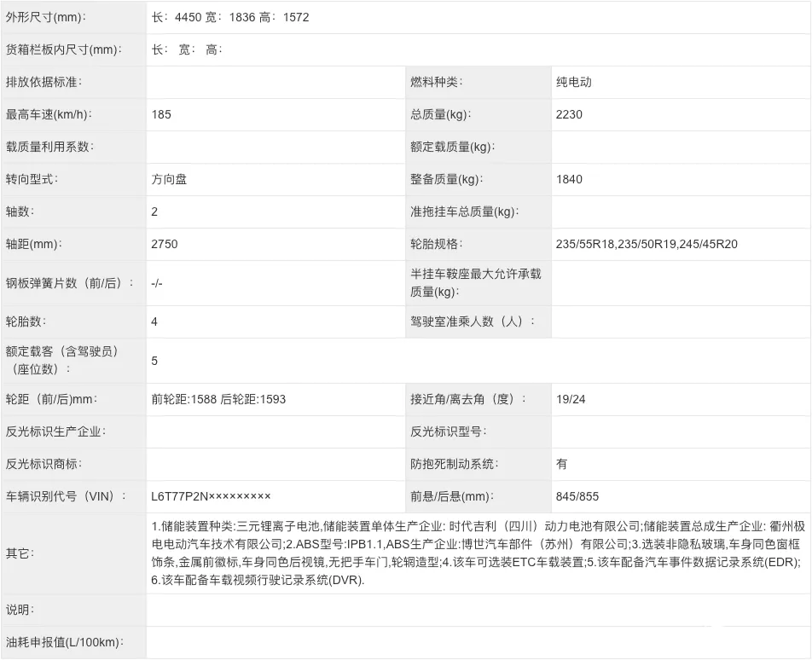This screenshot has width=812, height=660.
Task: Click the 接近角/离去角（度） label
Action: coord(467,400)
